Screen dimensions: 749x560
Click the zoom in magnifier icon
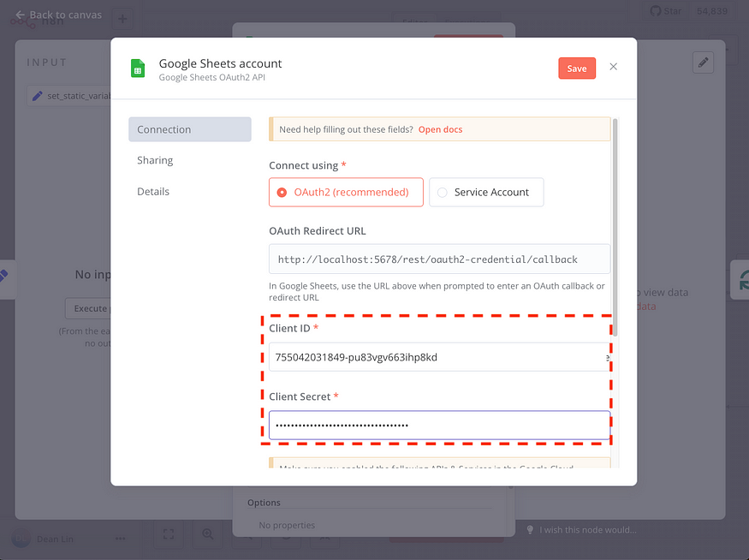(x=207, y=533)
